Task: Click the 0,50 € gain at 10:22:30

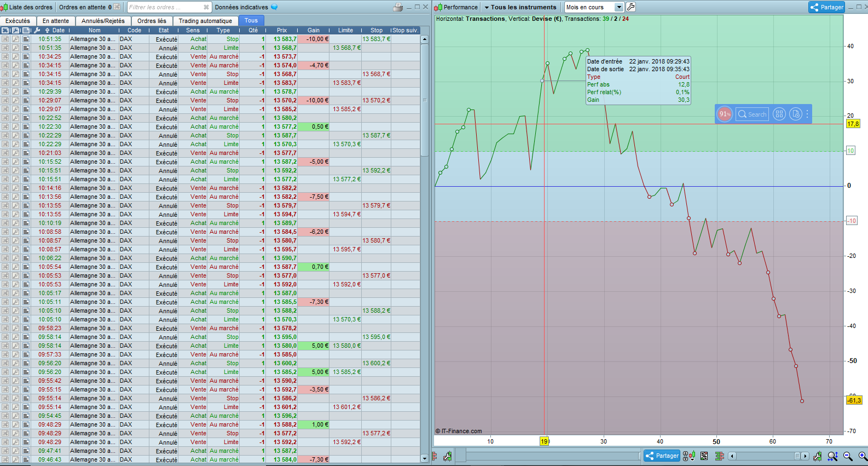Action: click(314, 126)
